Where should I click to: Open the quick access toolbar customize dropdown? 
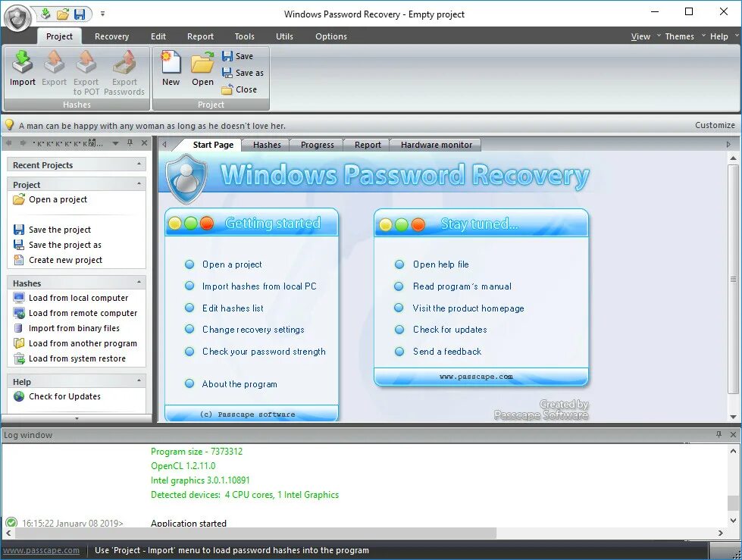coord(102,14)
